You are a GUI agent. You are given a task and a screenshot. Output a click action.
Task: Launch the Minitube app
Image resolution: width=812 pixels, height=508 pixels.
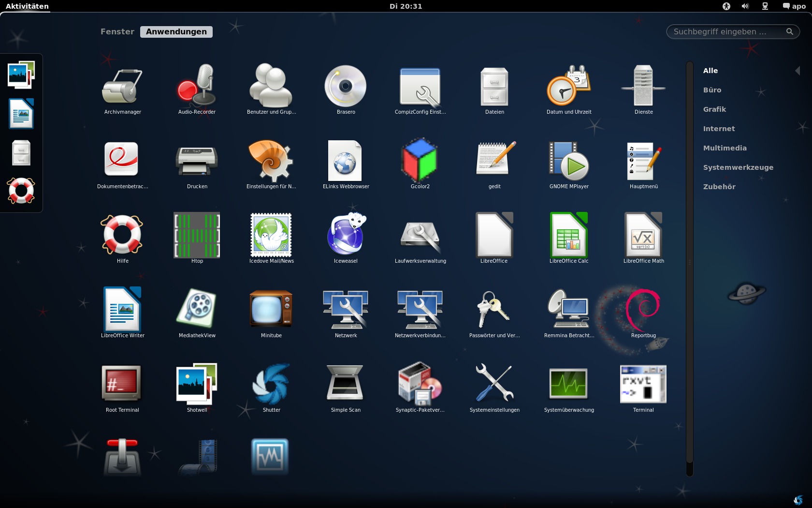tap(271, 313)
